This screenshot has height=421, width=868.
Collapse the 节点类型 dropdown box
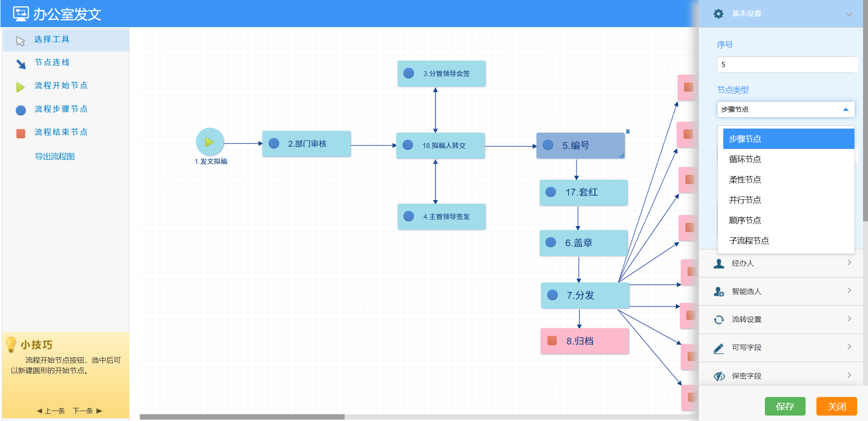[785, 110]
